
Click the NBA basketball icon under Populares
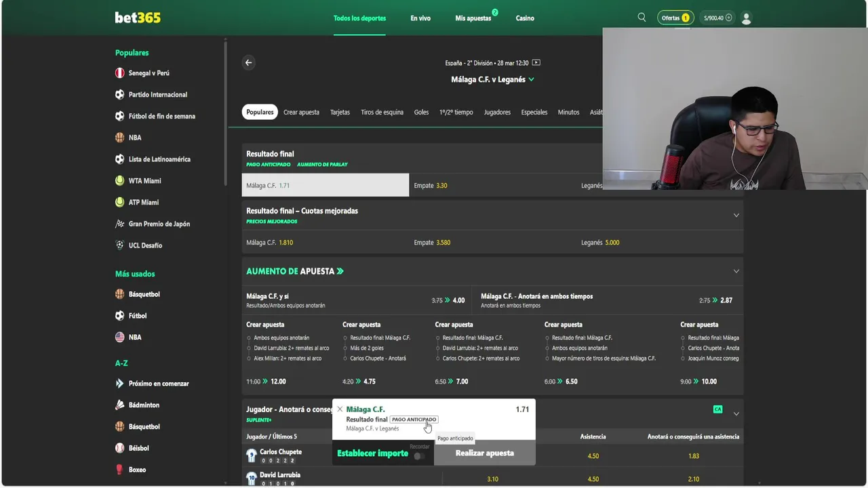119,138
